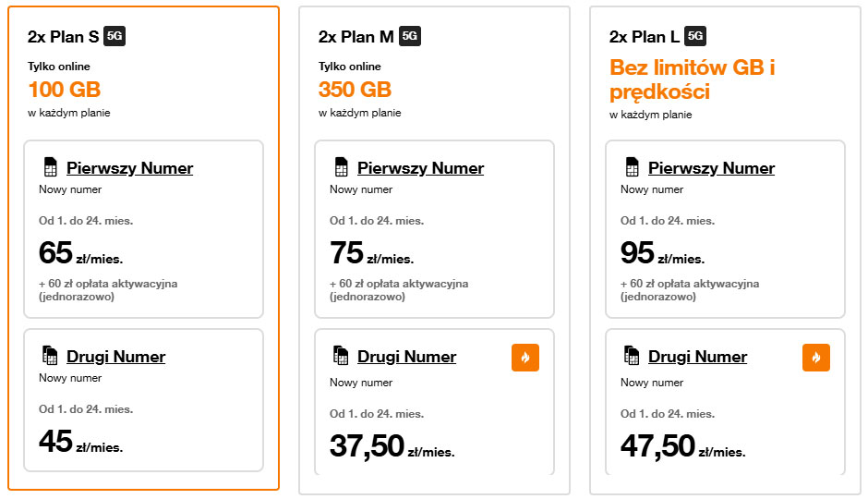The image size is (868, 499).
Task: Click the SIM icon beside Plan S Pierwszy Numer
Action: 50,168
